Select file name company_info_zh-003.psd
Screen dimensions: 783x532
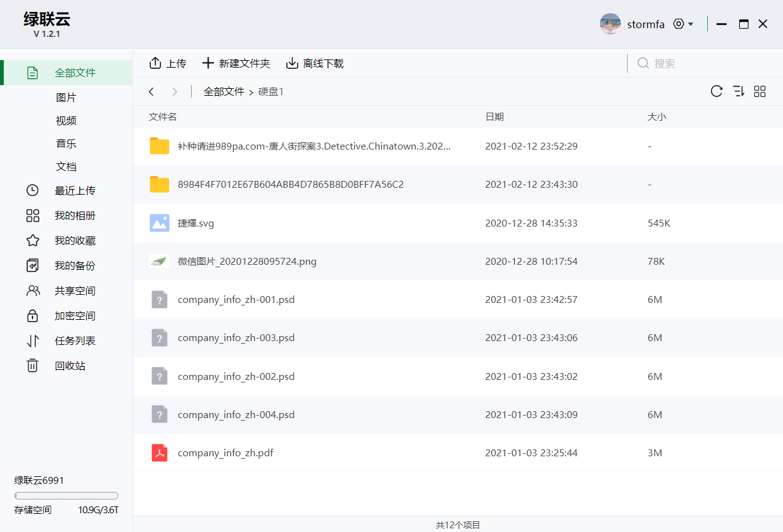[x=236, y=338]
